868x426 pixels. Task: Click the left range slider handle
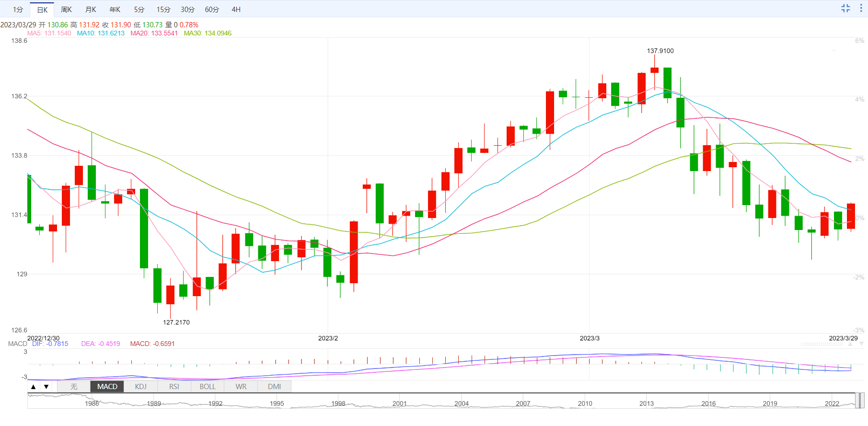857,401
